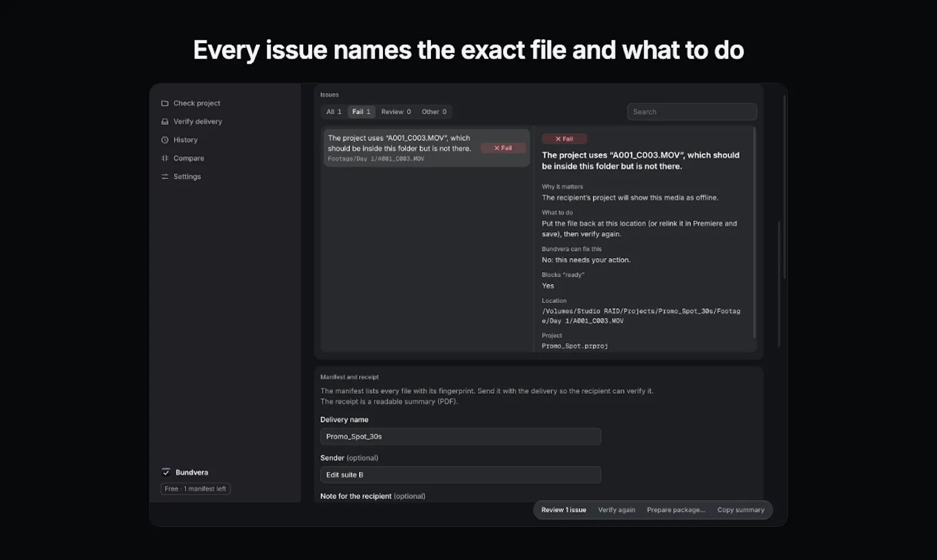
Task: Click the Settings sliders icon
Action: pos(165,177)
